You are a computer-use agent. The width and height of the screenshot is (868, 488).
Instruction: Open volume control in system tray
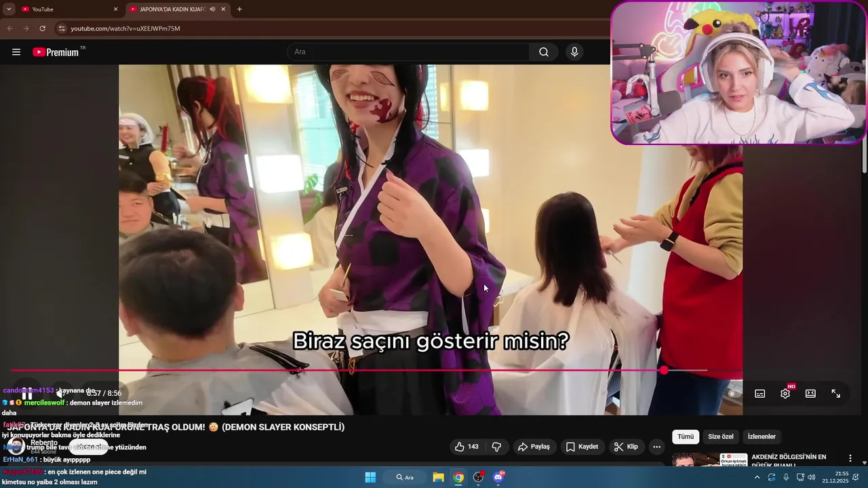coord(812,477)
